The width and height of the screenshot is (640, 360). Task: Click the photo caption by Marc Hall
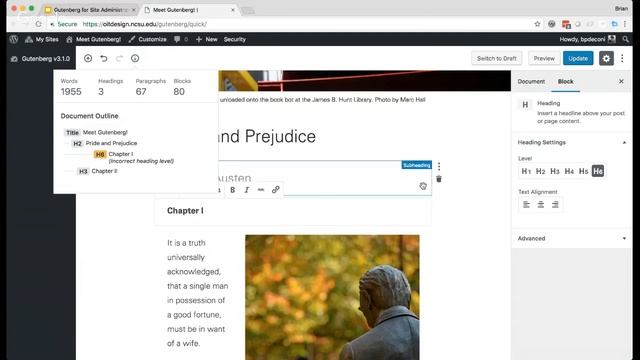[322, 100]
